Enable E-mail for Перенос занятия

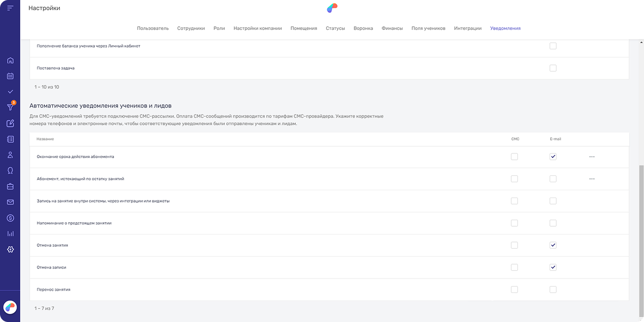[553, 290]
